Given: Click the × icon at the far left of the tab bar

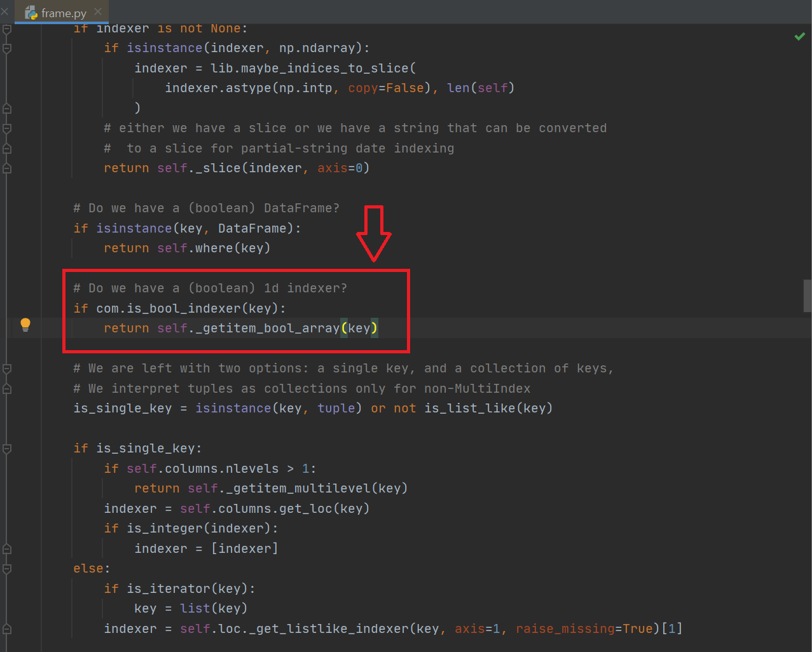Looking at the screenshot, I should click(5, 11).
